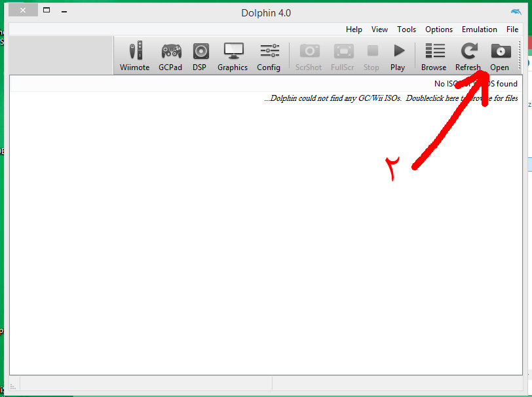
Task: Maximize the Dolphin window
Action: [47, 10]
